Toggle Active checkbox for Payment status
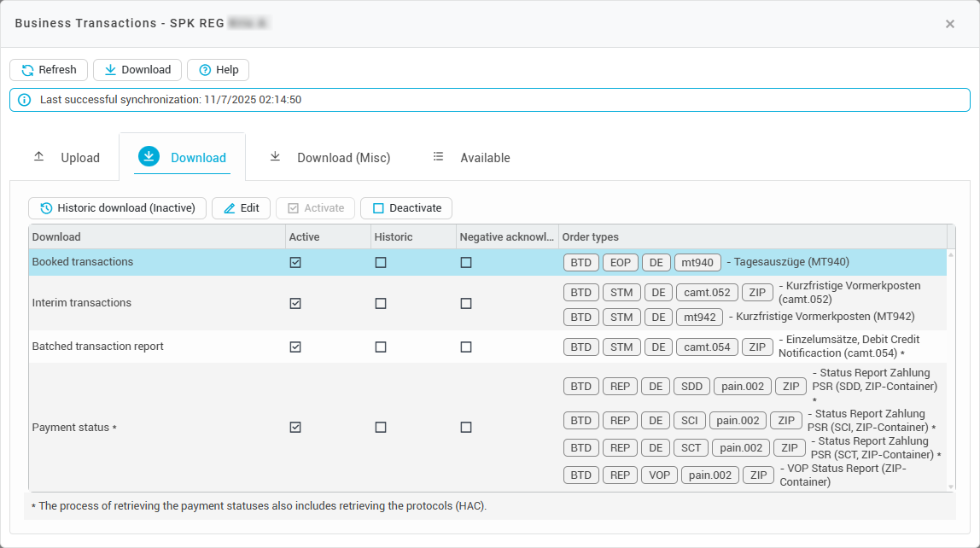 point(295,428)
